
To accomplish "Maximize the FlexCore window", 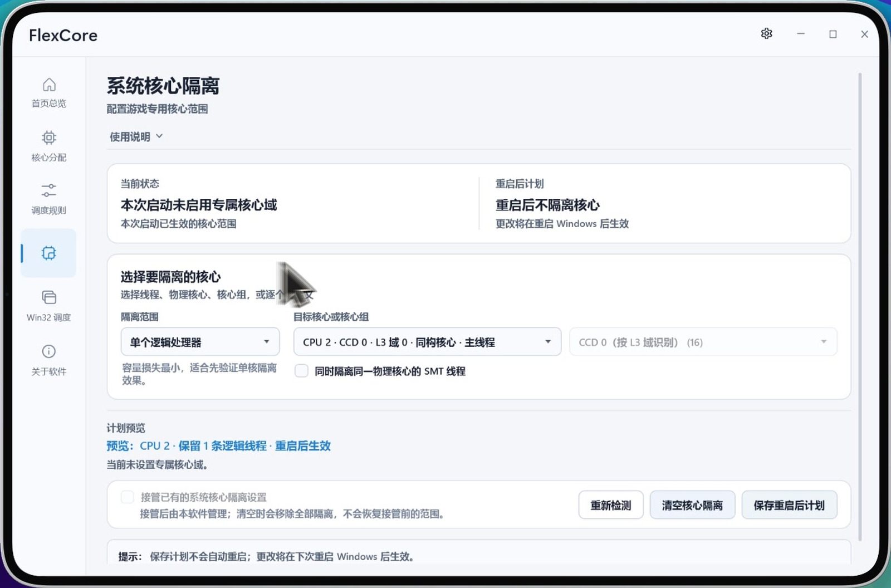I will tap(833, 34).
